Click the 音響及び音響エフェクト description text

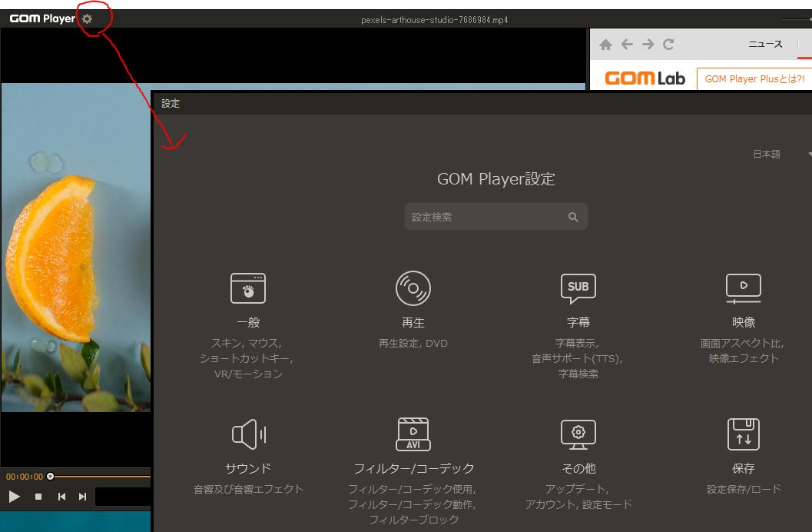(249, 489)
